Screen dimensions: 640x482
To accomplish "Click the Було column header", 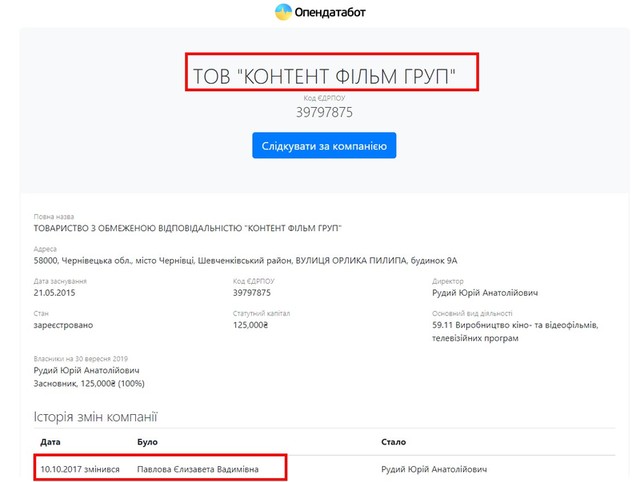I will tap(147, 441).
